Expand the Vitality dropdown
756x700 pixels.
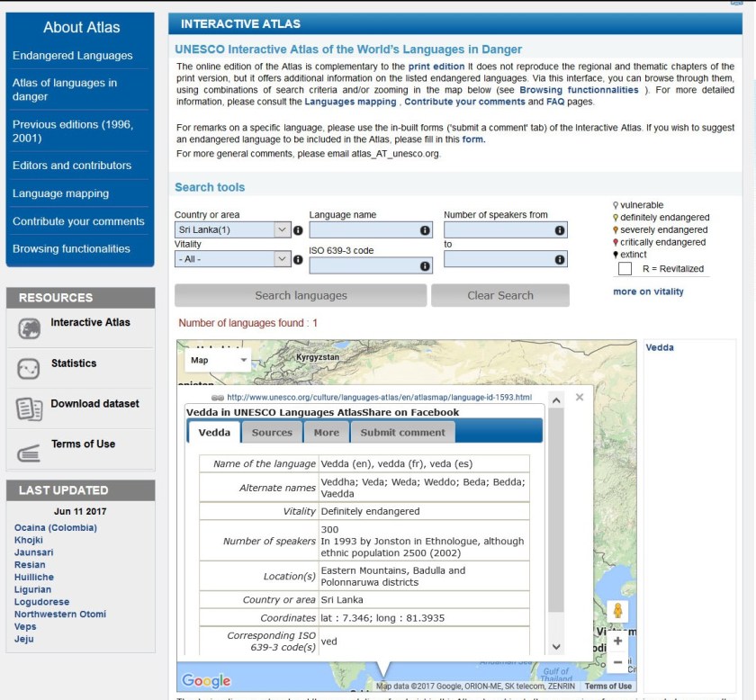tap(233, 259)
